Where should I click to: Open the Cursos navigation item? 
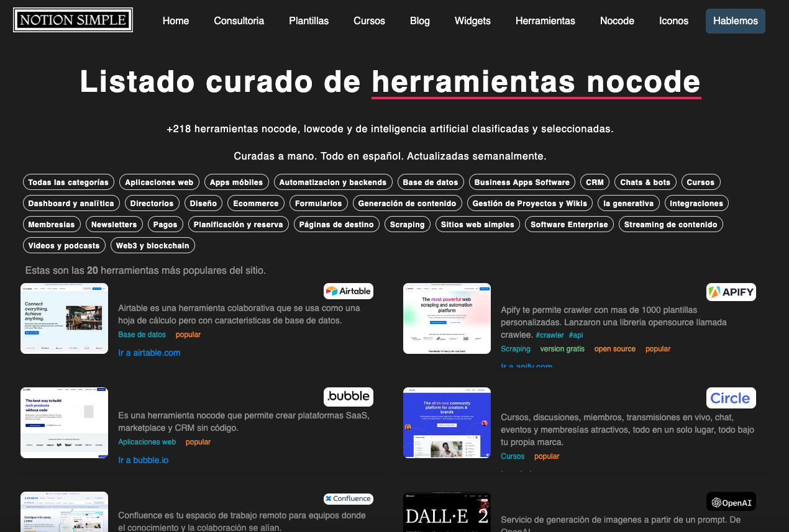click(x=370, y=20)
